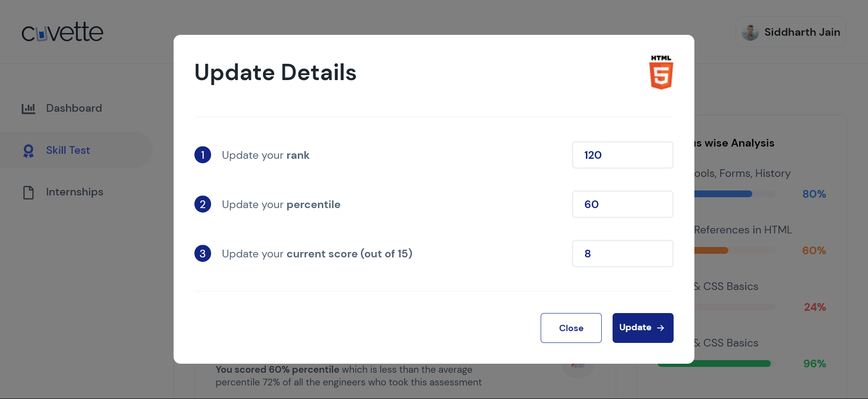The image size is (868, 399).
Task: Click the circle marker beside percentile
Action: [202, 204]
